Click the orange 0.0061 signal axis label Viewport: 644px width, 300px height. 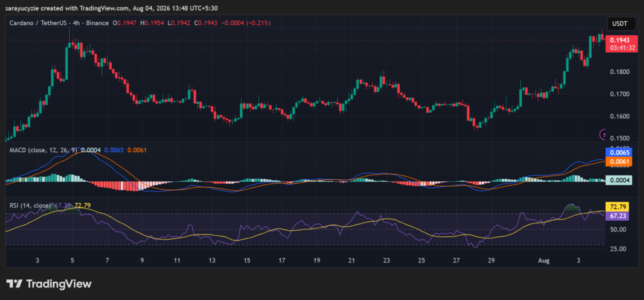619,162
